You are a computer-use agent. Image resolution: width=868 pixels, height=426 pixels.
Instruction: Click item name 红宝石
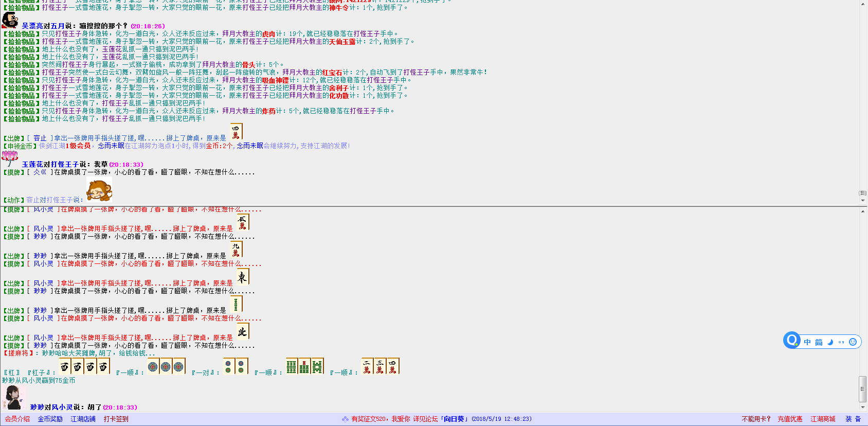pyautogui.click(x=332, y=73)
